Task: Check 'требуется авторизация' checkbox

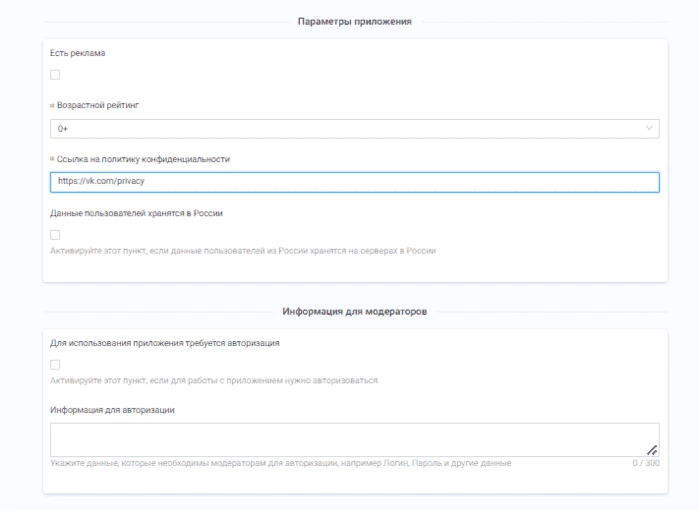Action: (x=55, y=365)
